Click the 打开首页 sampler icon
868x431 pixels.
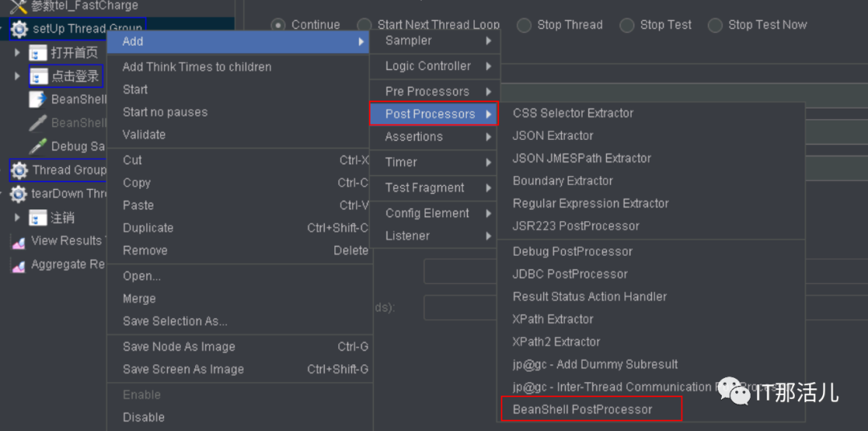pos(38,53)
